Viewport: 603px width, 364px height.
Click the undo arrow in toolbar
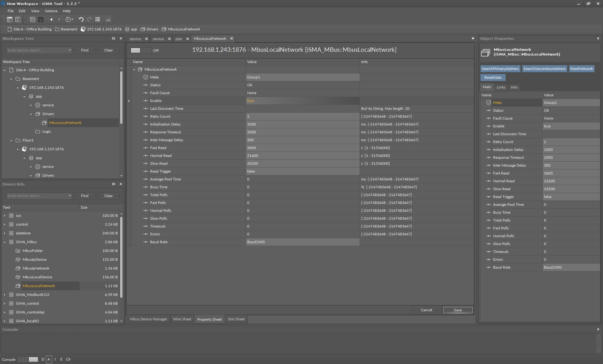81,19
